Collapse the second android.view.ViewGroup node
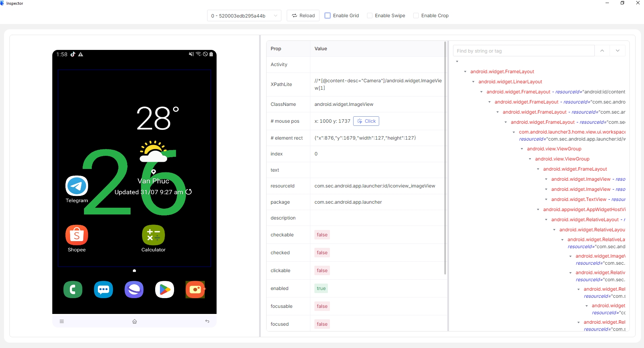Image resolution: width=644 pixels, height=348 pixels. tap(530, 159)
